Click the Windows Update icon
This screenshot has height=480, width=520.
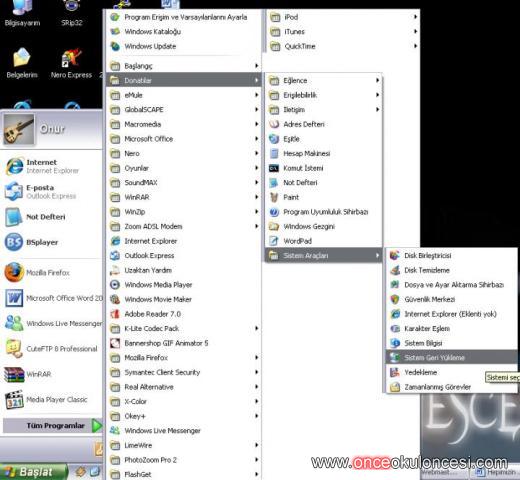click(115, 46)
